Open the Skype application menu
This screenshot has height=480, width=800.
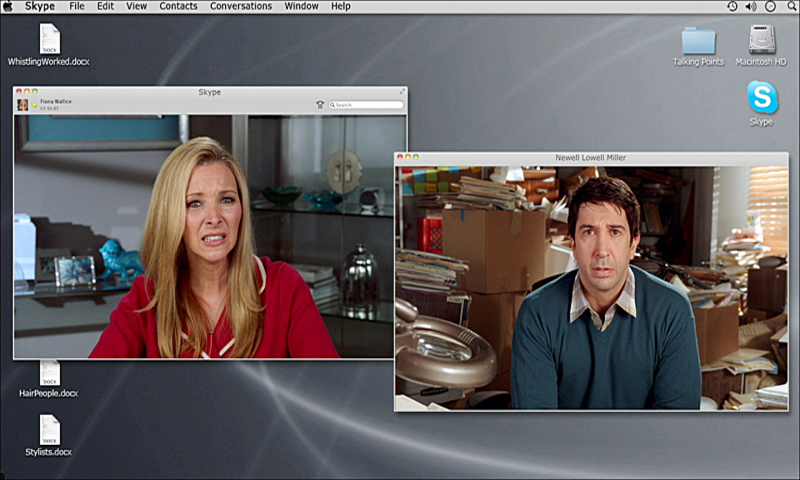click(x=40, y=6)
